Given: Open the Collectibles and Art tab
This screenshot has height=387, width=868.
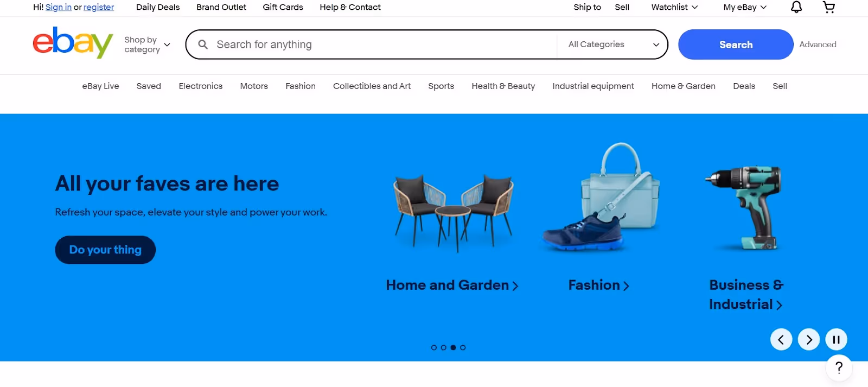Looking at the screenshot, I should pyautogui.click(x=372, y=86).
